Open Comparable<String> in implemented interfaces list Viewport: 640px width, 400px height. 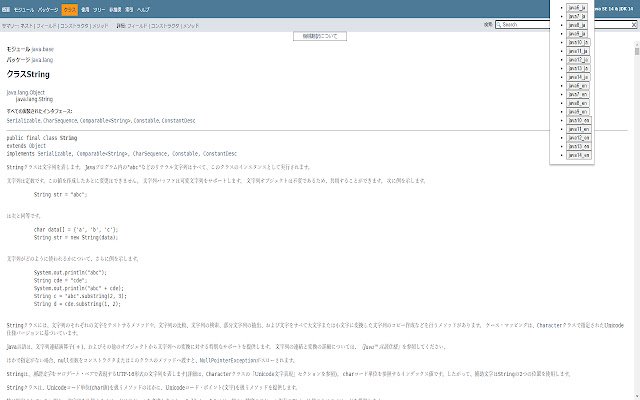105,121
